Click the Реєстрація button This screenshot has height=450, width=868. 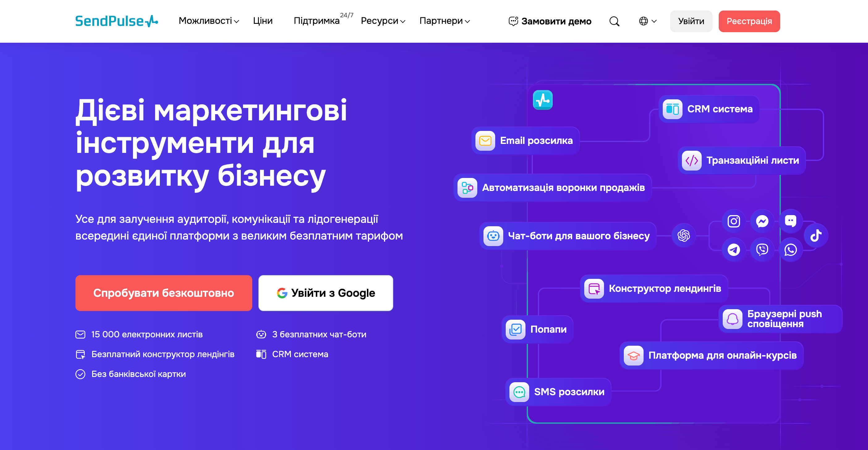[749, 21]
